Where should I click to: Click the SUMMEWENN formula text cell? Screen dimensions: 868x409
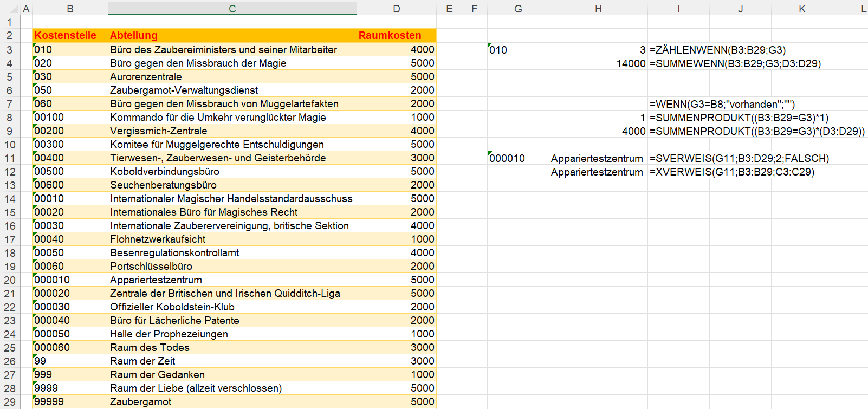pos(735,63)
